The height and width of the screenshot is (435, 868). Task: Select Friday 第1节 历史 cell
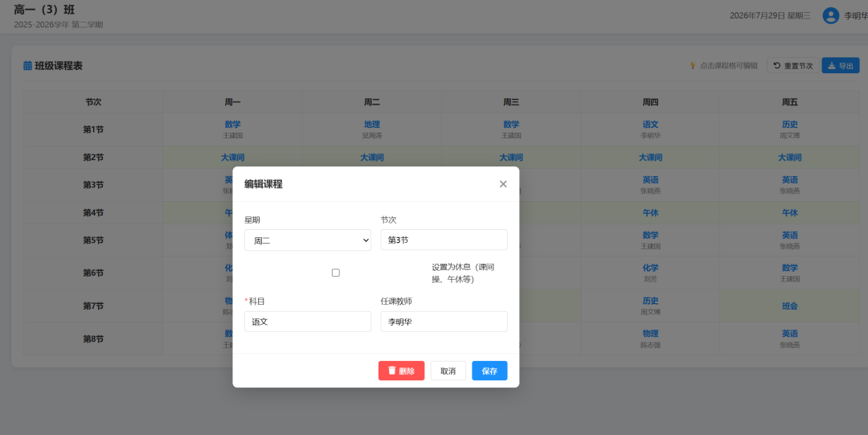click(789, 129)
